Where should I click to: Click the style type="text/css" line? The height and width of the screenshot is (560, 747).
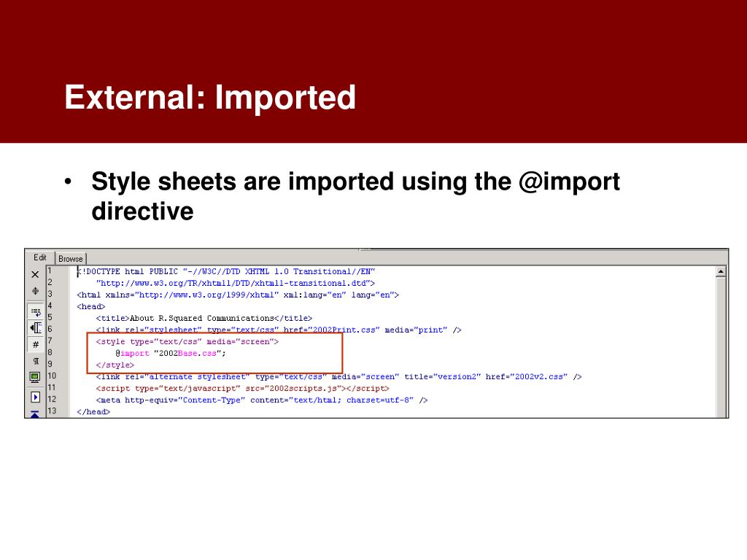[x=187, y=341]
